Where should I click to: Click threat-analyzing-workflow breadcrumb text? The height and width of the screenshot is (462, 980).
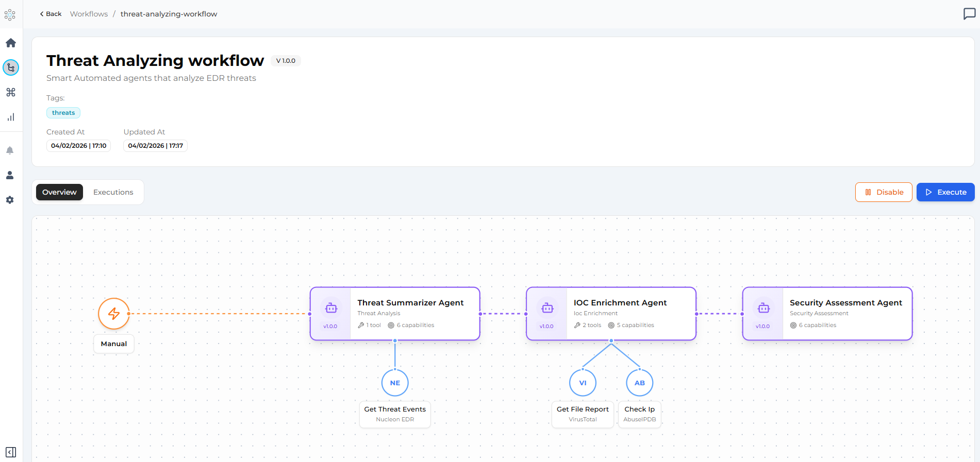point(169,14)
